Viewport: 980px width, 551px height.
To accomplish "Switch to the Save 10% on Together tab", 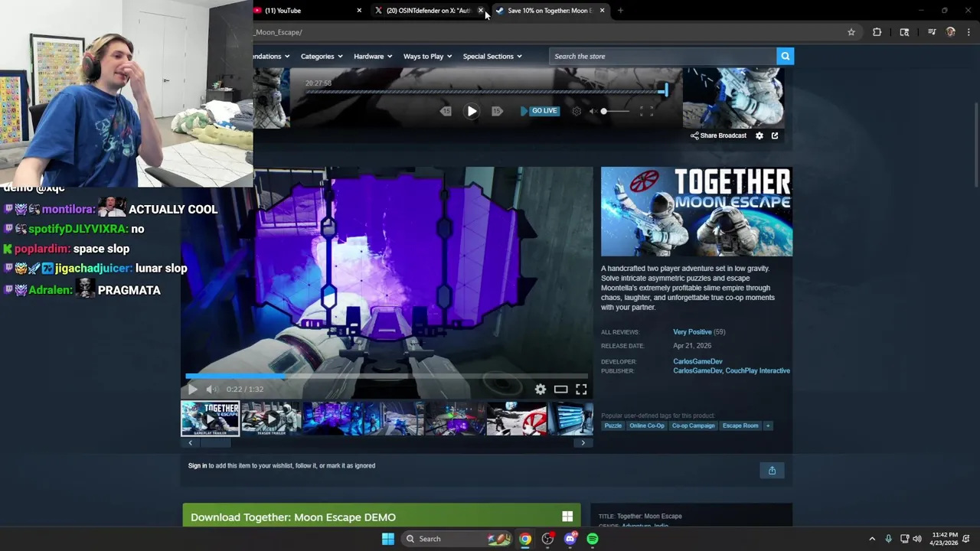I will 550,11.
